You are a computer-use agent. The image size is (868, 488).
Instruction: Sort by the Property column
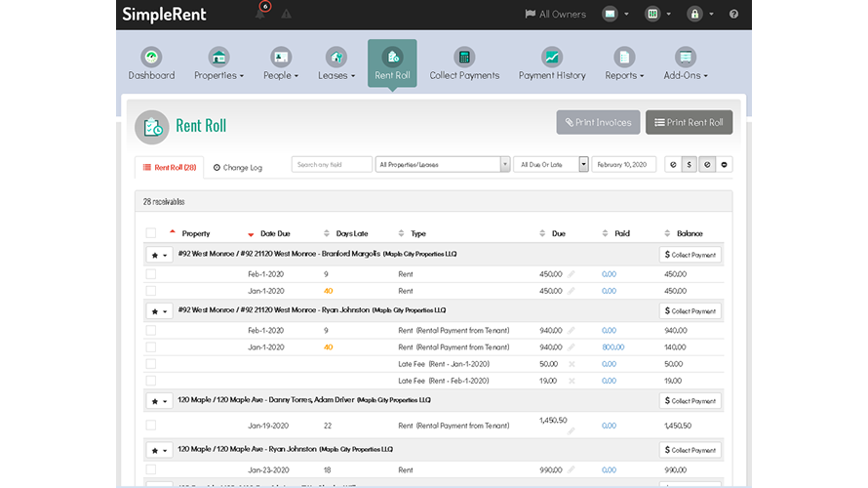195,234
